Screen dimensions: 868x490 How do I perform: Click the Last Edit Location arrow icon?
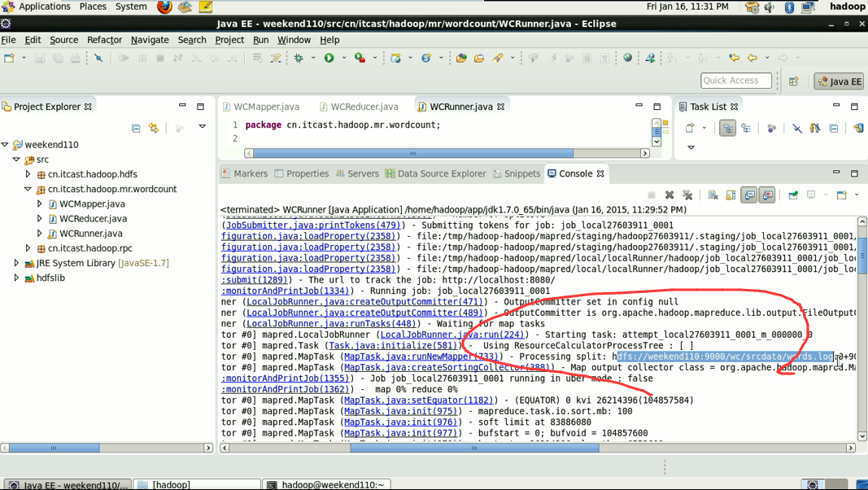pyautogui.click(x=734, y=58)
